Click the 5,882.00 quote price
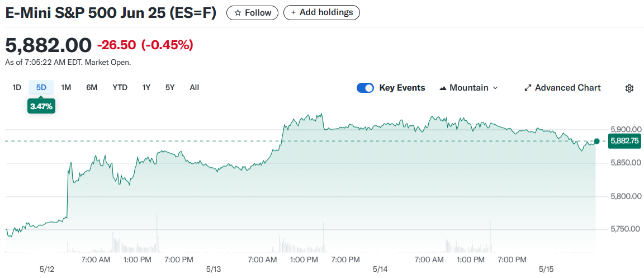This screenshot has height=278, width=644. [48, 45]
